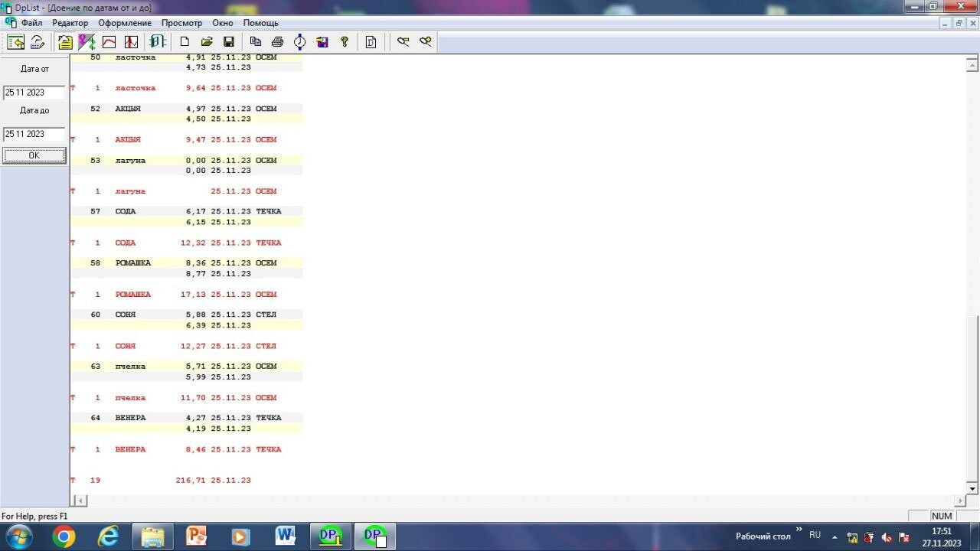Screen dimensions: 980x551
Task: Save using the floppy disk icon
Action: pyautogui.click(x=228, y=42)
